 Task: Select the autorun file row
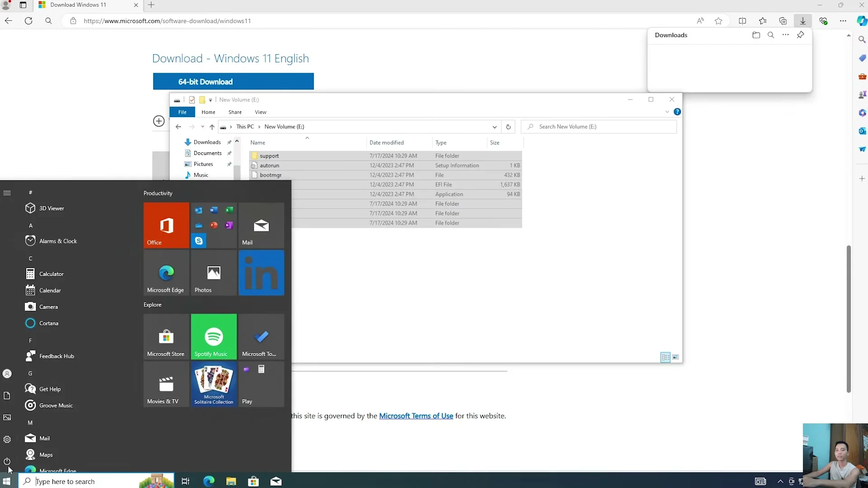386,165
